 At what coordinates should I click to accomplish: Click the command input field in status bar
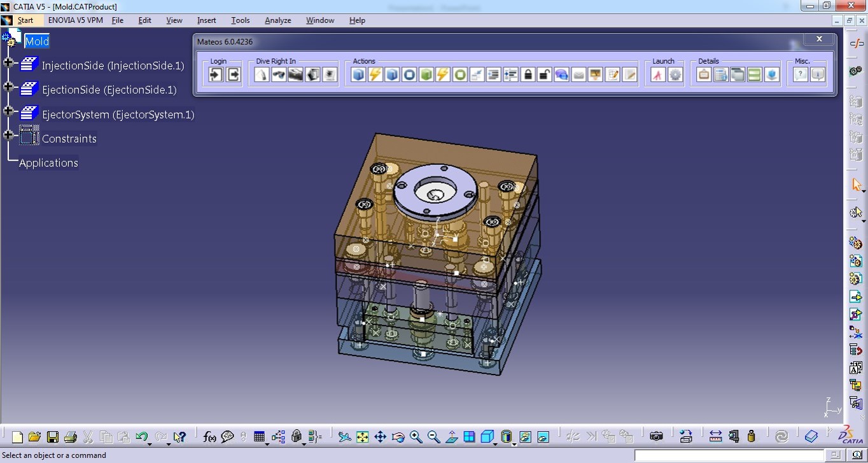[x=729, y=455]
